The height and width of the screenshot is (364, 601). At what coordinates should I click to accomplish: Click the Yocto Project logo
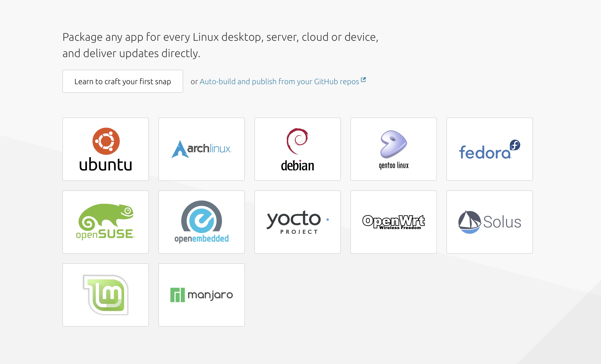pyautogui.click(x=297, y=221)
